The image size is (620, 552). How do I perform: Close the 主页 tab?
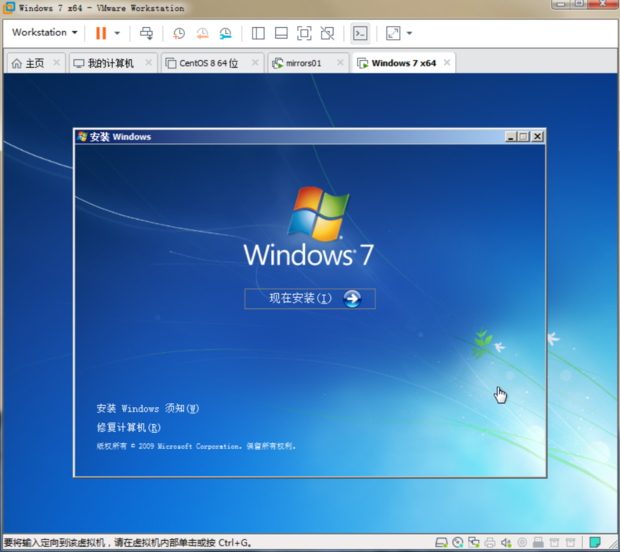coord(57,62)
